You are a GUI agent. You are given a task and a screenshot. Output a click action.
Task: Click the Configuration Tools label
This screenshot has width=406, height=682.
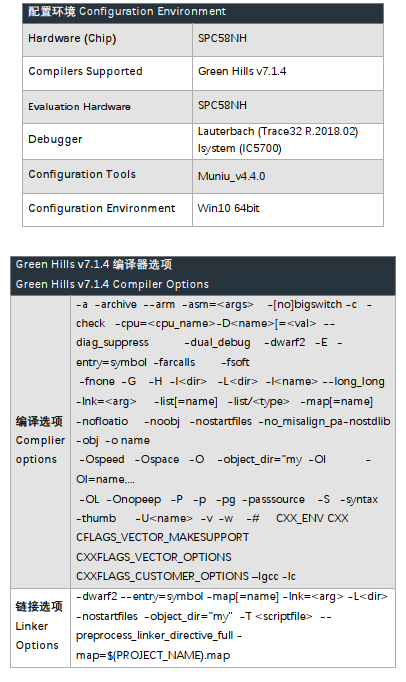coord(82,174)
